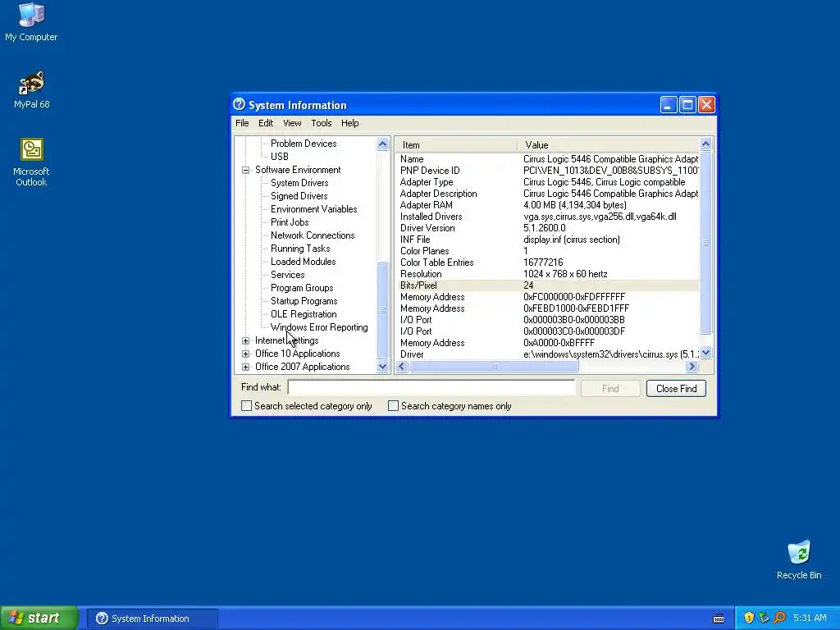The width and height of the screenshot is (840, 630).
Task: Click the keyboard icon in taskbar
Action: (719, 619)
